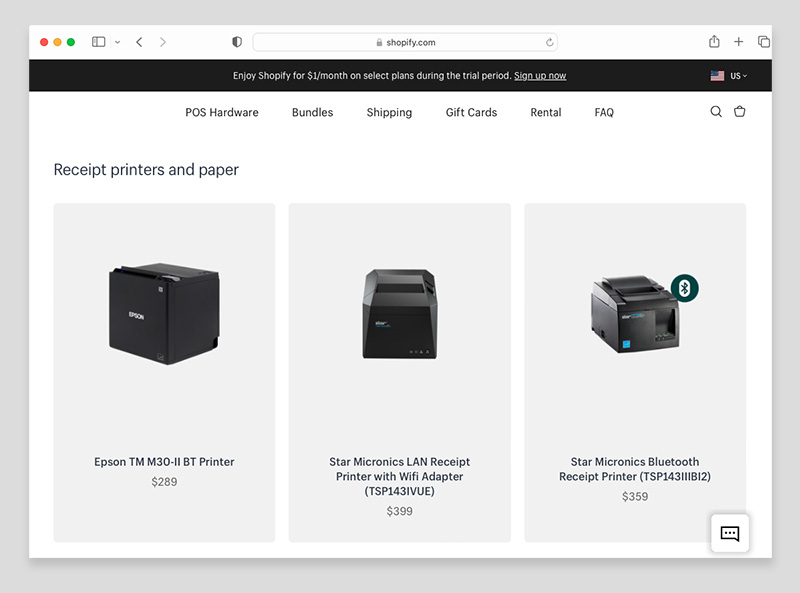Open the live chat widget icon
800x593 pixels.
pyautogui.click(x=730, y=533)
